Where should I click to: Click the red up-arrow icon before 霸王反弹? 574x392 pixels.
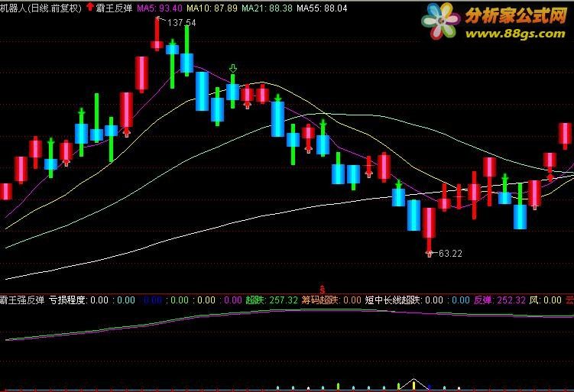89,7
